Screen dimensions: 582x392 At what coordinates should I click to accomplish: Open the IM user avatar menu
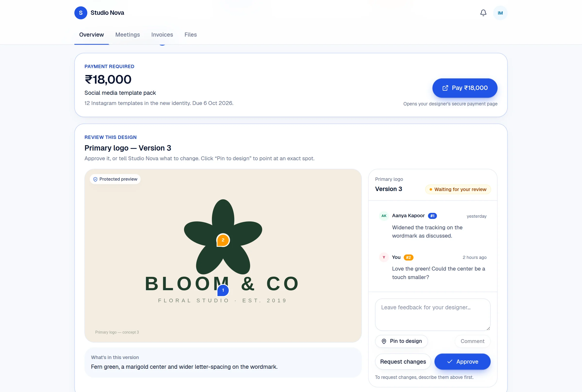(500, 13)
